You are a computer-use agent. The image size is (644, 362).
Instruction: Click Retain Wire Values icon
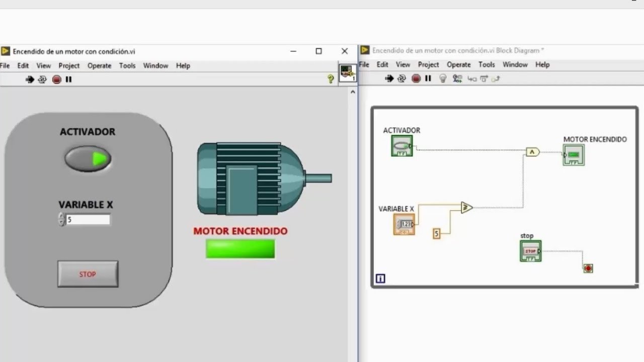[457, 78]
